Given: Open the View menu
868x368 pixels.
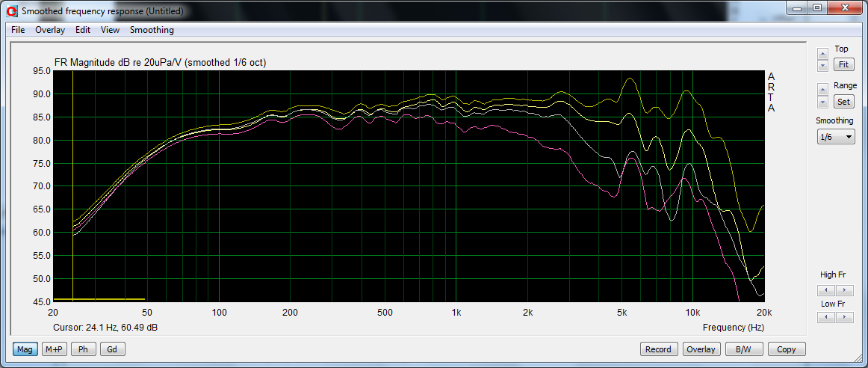Looking at the screenshot, I should 110,30.
